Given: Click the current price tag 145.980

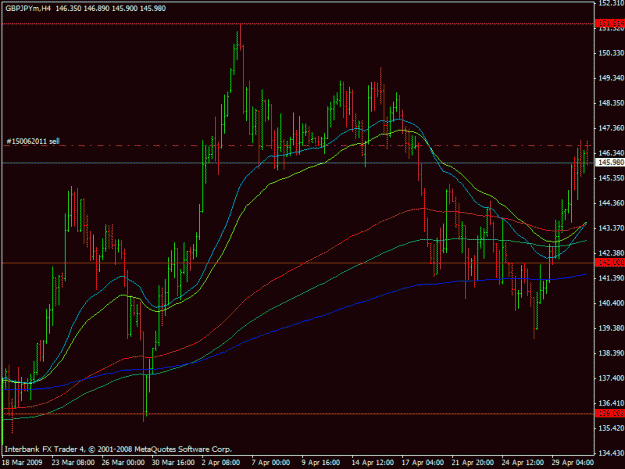Looking at the screenshot, I should [x=610, y=162].
